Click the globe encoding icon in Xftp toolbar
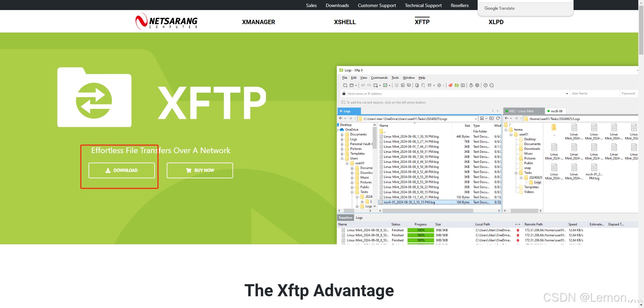Viewport: 644px width, 308px height. click(439, 85)
